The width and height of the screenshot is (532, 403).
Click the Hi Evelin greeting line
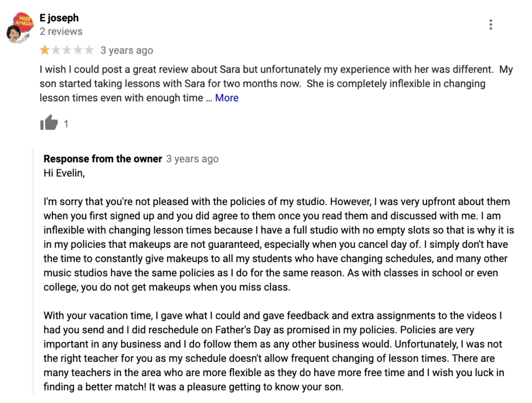(64, 173)
